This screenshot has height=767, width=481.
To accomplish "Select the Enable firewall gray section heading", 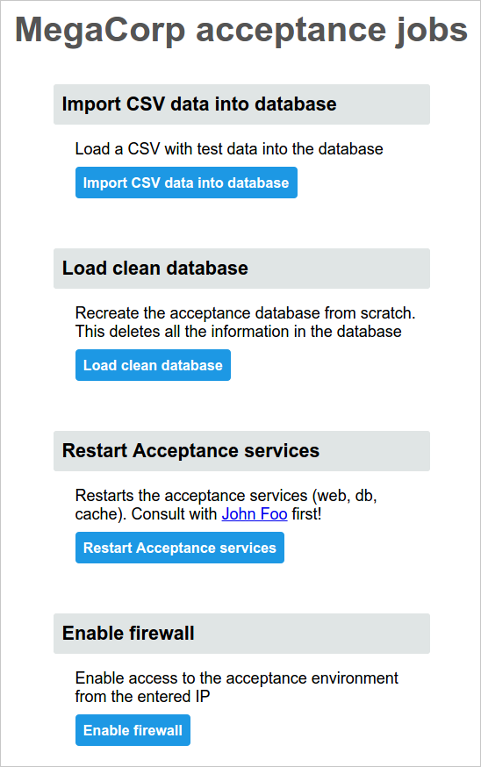I will click(242, 633).
